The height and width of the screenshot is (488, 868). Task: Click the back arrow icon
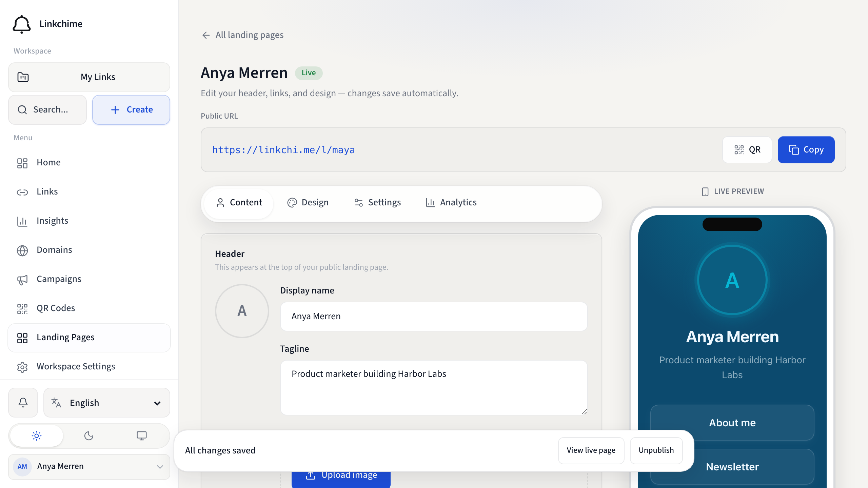206,35
